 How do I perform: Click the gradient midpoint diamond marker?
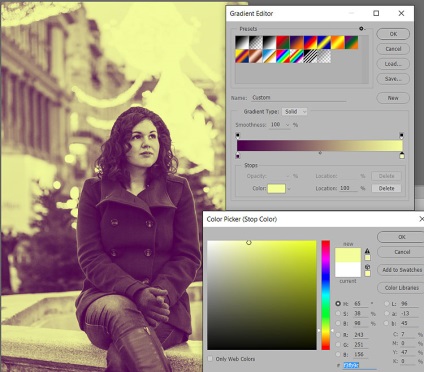[320, 153]
